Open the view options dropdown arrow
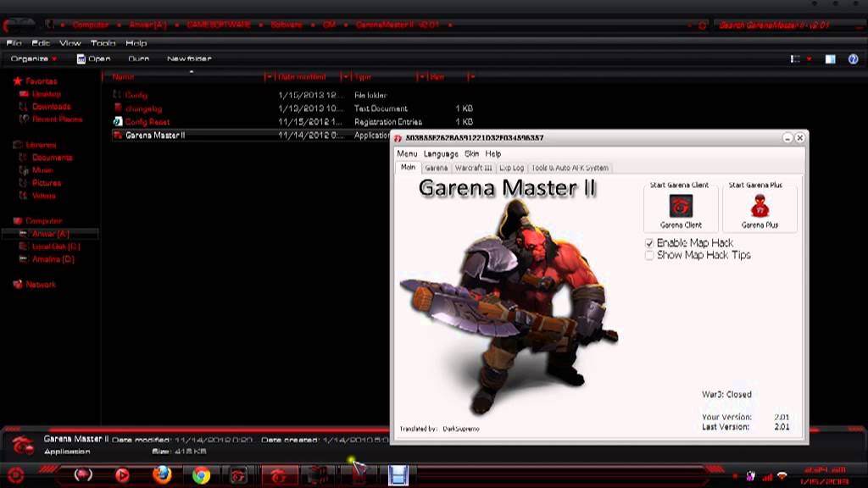Image resolution: width=868 pixels, height=488 pixels. (809, 58)
